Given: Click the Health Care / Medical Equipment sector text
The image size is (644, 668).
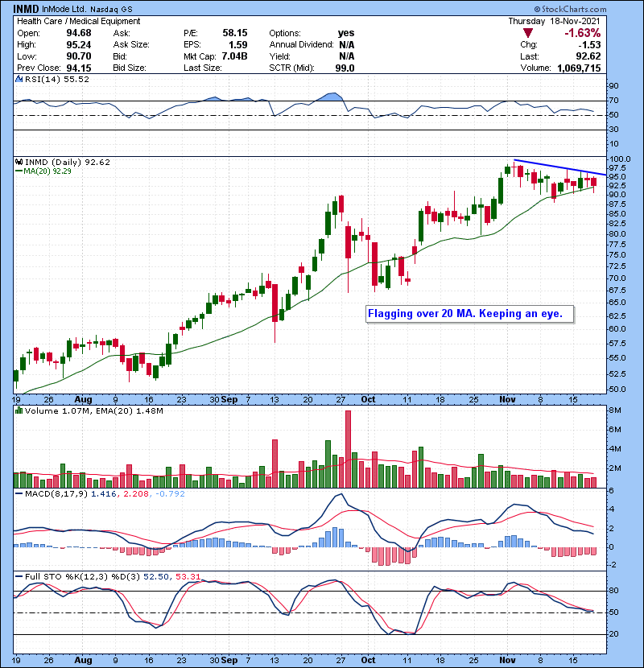Looking at the screenshot, I should (78, 21).
